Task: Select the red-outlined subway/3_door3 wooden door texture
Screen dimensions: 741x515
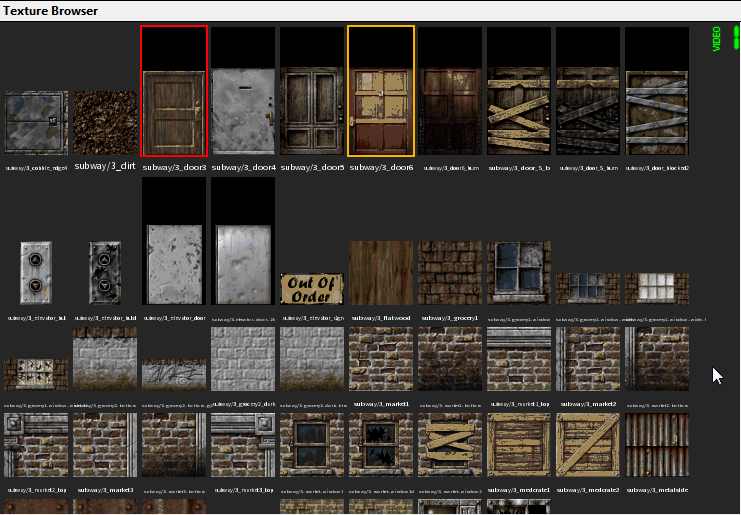Action: (x=174, y=91)
